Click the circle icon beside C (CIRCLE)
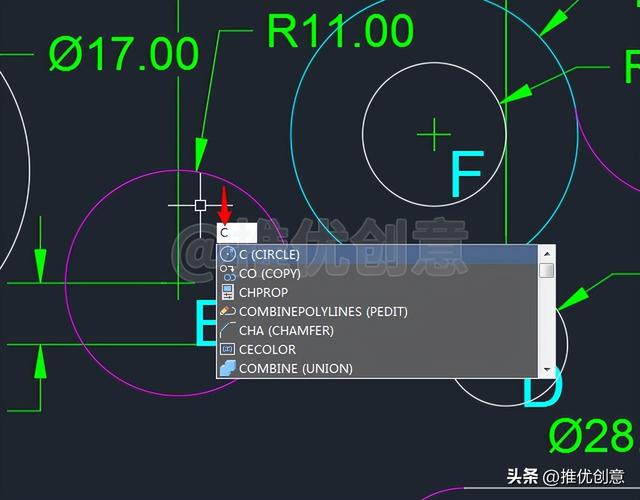 click(x=228, y=254)
